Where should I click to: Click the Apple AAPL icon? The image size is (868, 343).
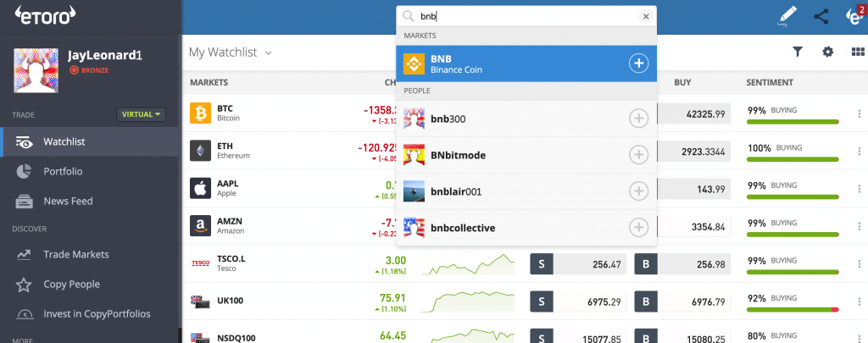(200, 188)
